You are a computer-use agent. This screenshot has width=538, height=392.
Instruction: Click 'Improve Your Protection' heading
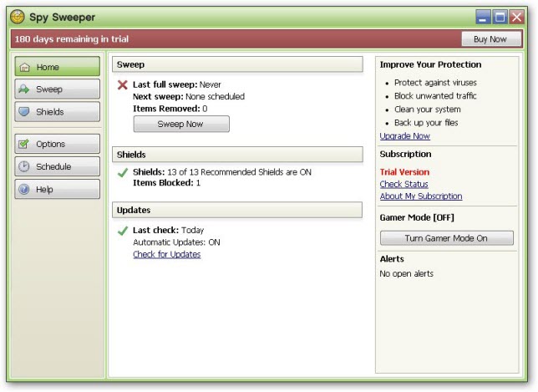(x=430, y=64)
